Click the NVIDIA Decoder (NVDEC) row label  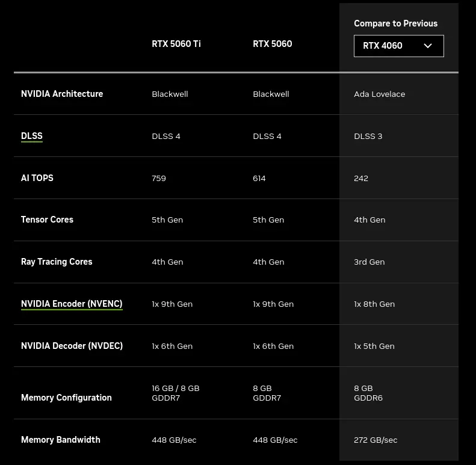[x=72, y=346]
